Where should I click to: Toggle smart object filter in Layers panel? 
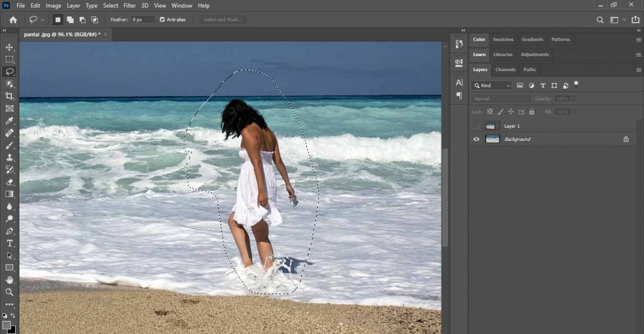click(565, 86)
